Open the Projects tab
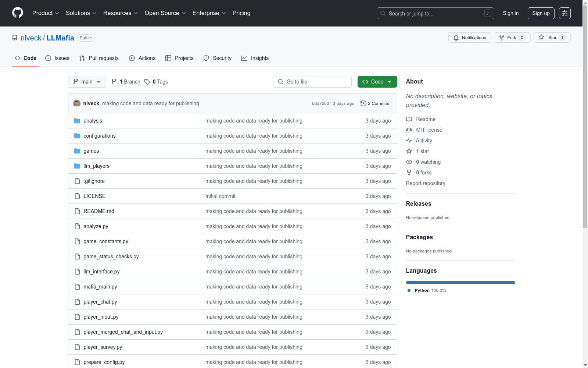The image size is (588, 368). 179,58
